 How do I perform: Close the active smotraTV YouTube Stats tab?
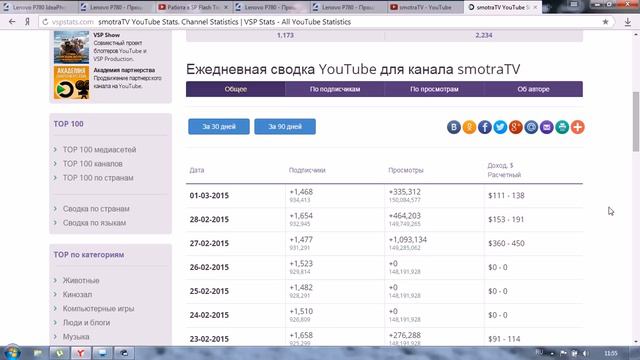tap(535, 7)
